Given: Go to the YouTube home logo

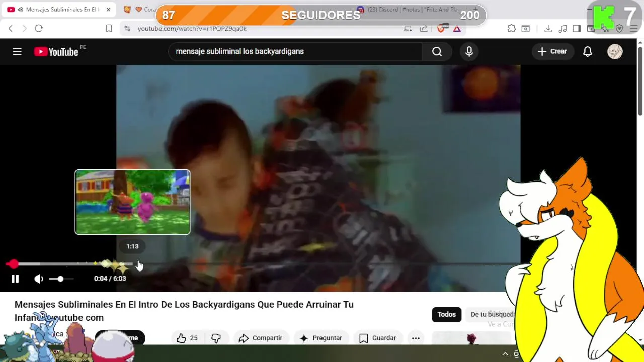Looking at the screenshot, I should click(56, 51).
